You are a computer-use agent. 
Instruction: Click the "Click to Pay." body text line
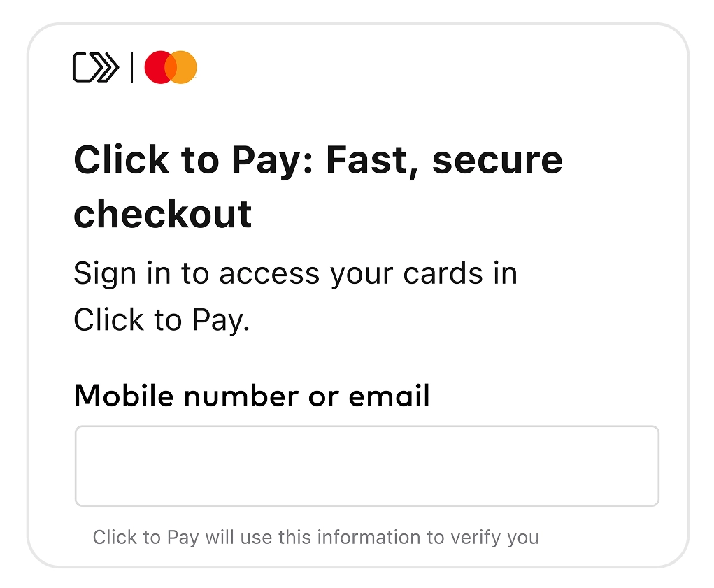click(x=162, y=320)
